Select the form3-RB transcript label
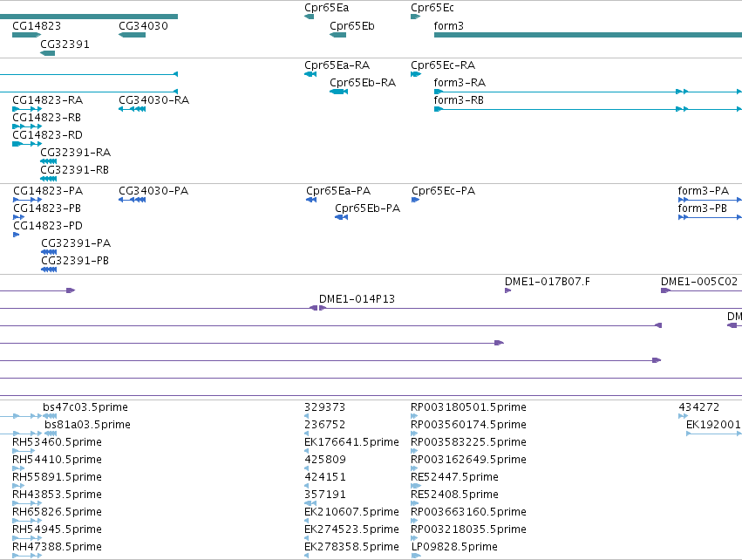Viewport: 742px width, 560px height. (x=459, y=100)
